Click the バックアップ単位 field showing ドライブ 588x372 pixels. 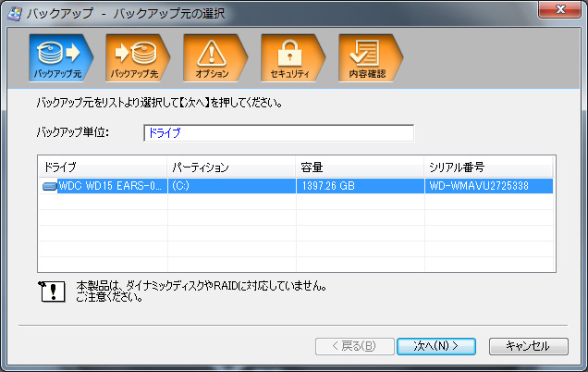tap(278, 133)
